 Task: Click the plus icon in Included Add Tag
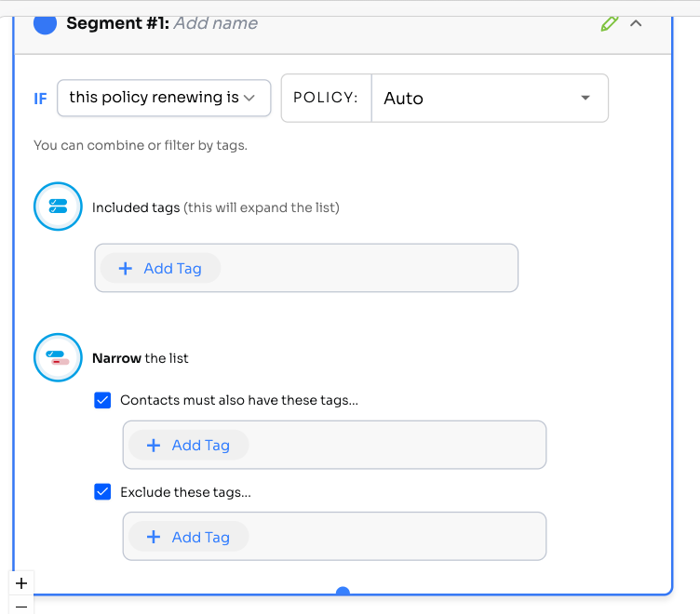tap(126, 268)
